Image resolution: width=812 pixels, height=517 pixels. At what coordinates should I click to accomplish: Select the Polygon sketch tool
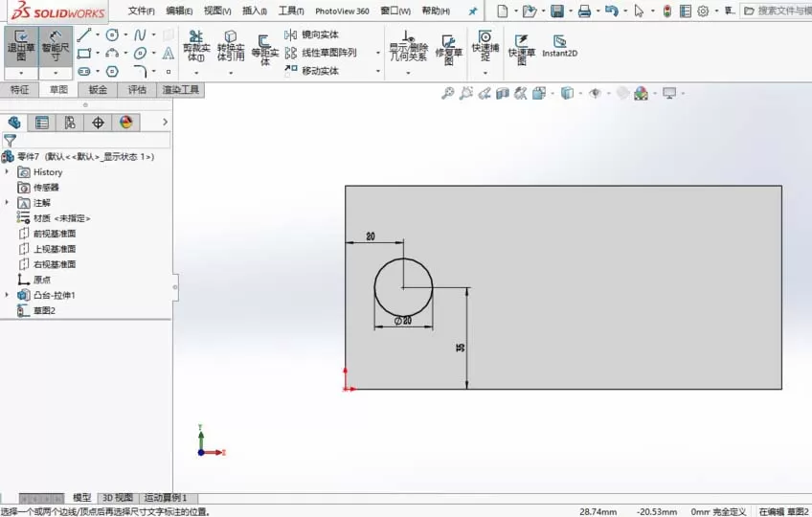click(112, 72)
